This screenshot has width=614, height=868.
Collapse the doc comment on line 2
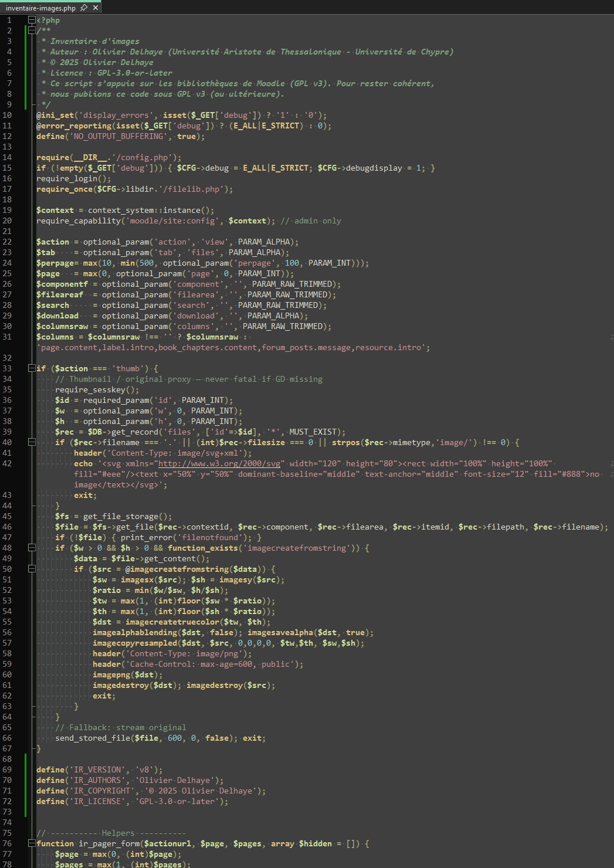(32, 30)
